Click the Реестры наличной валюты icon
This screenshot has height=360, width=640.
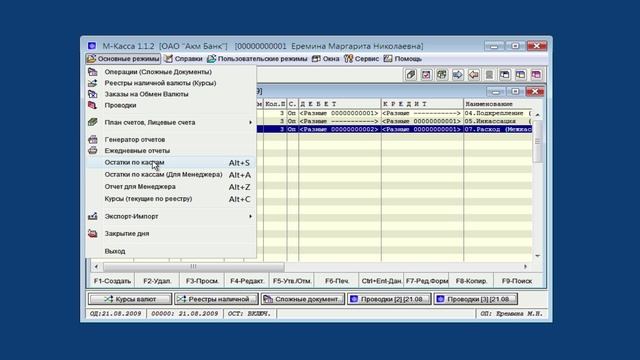(93, 83)
